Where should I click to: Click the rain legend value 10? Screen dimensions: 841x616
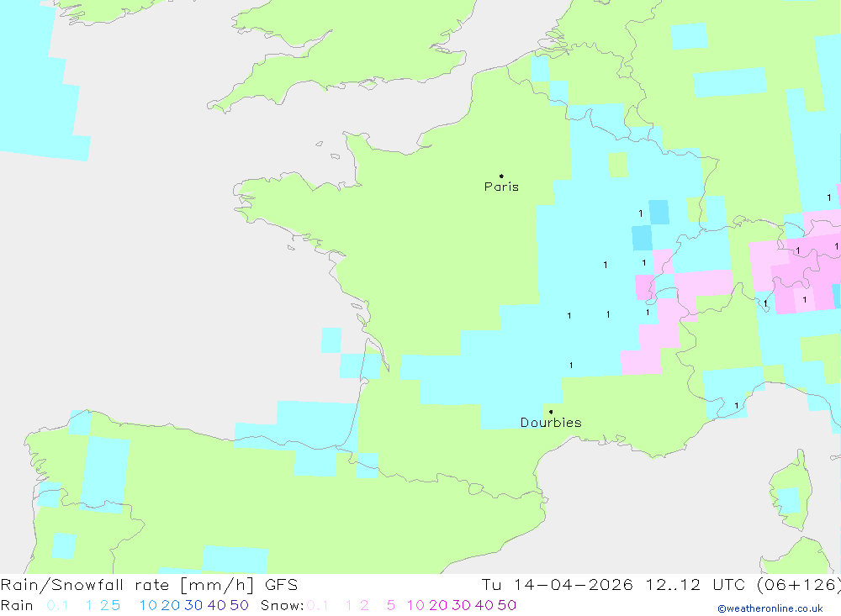pos(148,605)
